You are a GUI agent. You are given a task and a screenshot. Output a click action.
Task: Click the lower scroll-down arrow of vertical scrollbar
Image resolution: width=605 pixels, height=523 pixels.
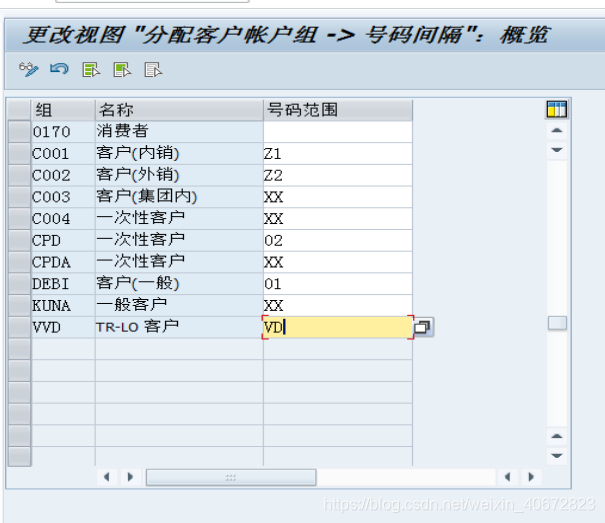point(557,456)
